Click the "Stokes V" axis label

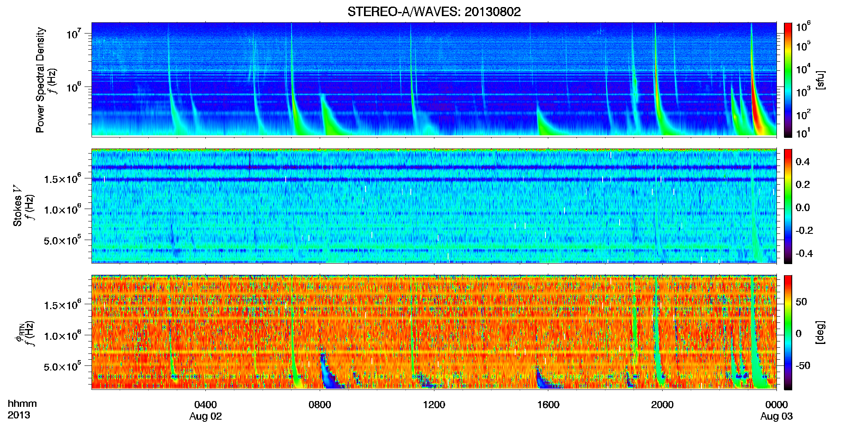tap(17, 206)
